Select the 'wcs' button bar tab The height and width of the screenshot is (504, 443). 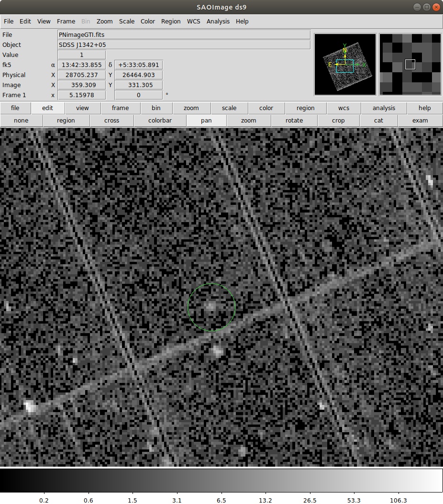coord(344,108)
